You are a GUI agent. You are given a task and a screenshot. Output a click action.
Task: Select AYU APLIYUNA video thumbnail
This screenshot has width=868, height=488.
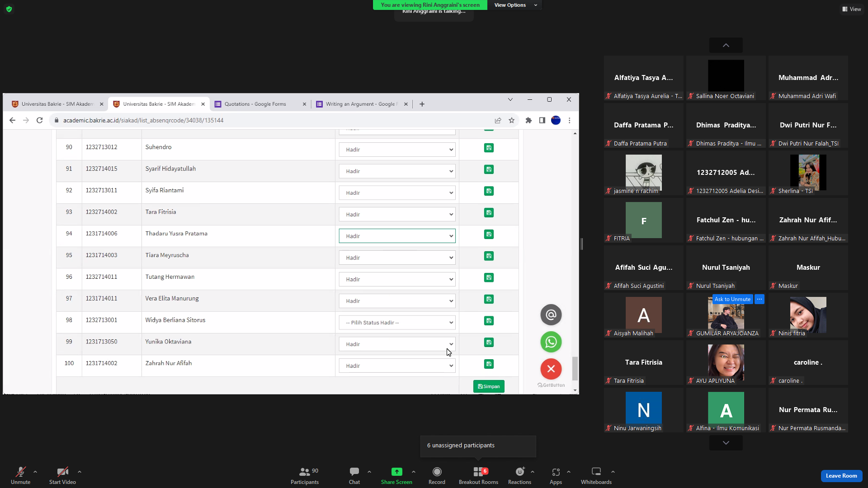[726, 362]
